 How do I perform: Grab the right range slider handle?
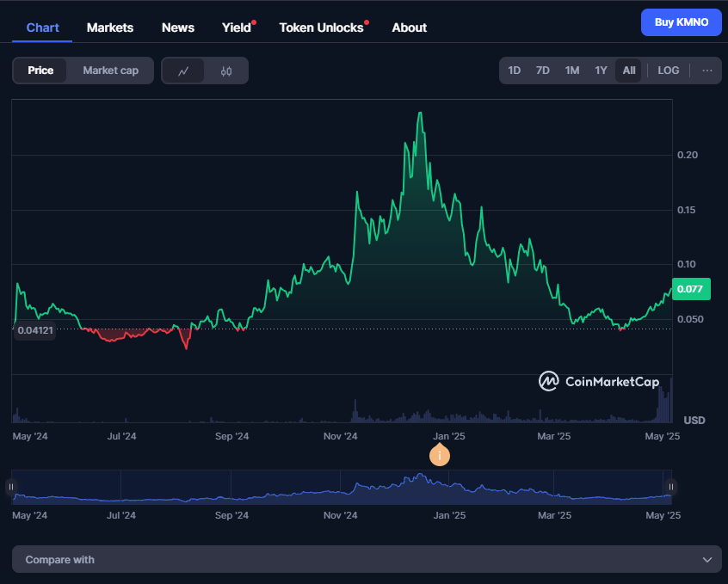point(671,487)
